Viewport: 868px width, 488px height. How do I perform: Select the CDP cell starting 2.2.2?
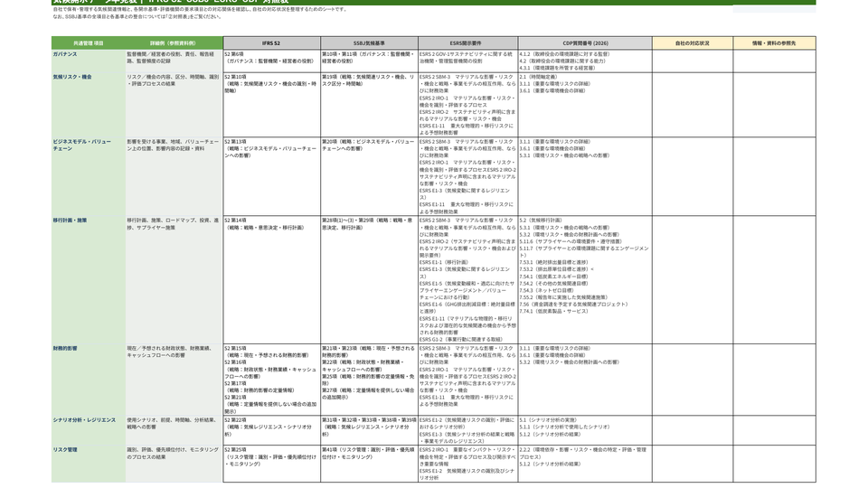point(585,464)
